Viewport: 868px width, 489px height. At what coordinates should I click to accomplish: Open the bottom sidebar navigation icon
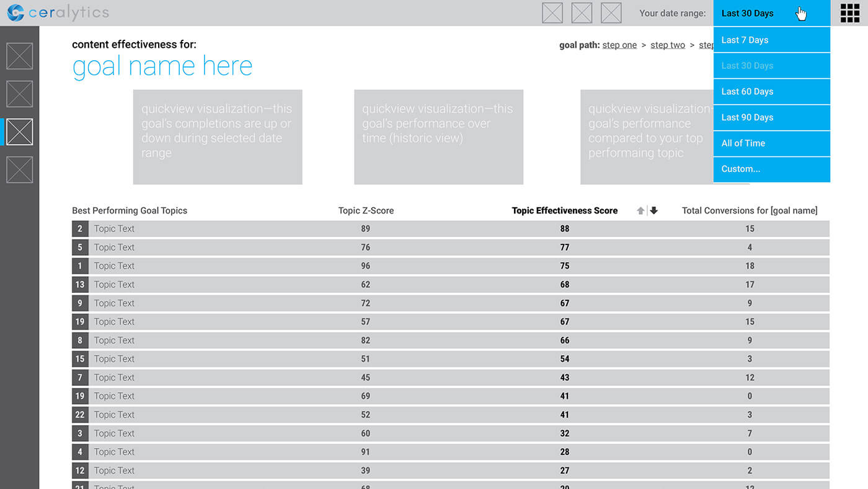(x=19, y=169)
